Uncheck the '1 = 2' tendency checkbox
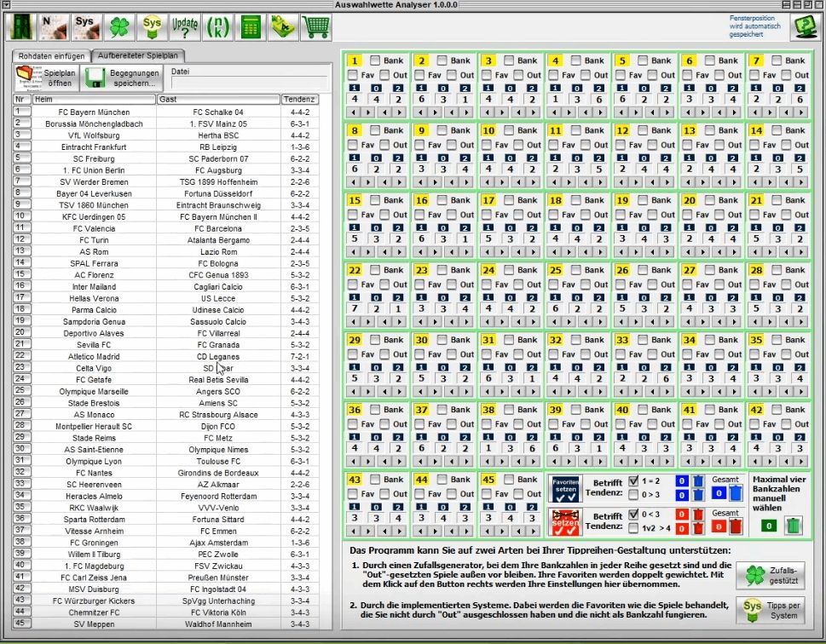This screenshot has width=826, height=644. 633,480
